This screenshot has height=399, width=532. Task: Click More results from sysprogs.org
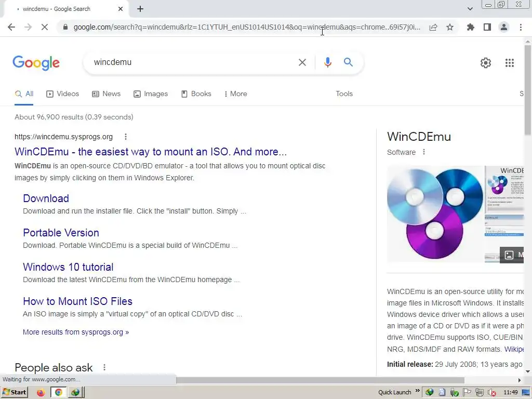coord(76,332)
